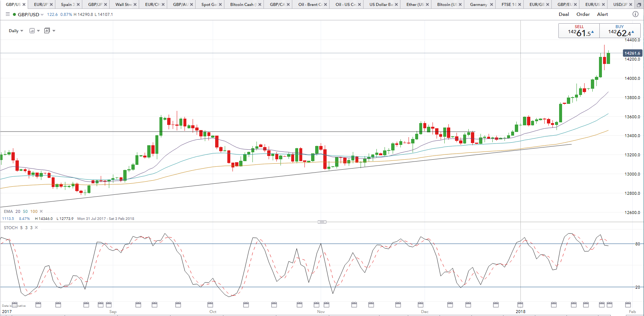
Task: Close the GBP/JP tab
Action: (106, 4)
